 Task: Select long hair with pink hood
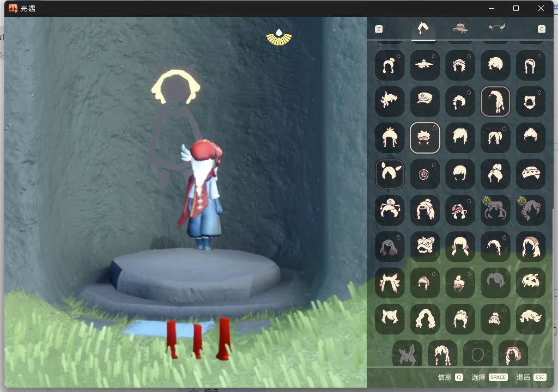click(531, 247)
